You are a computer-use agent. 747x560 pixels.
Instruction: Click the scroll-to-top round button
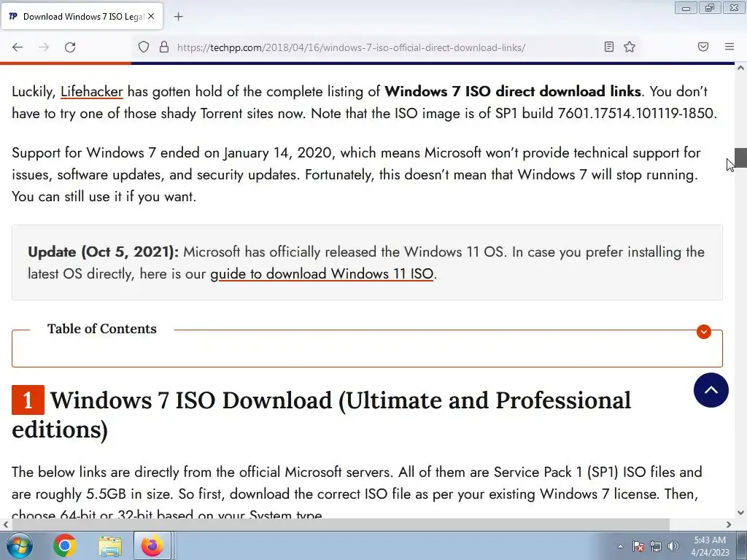pyautogui.click(x=711, y=390)
